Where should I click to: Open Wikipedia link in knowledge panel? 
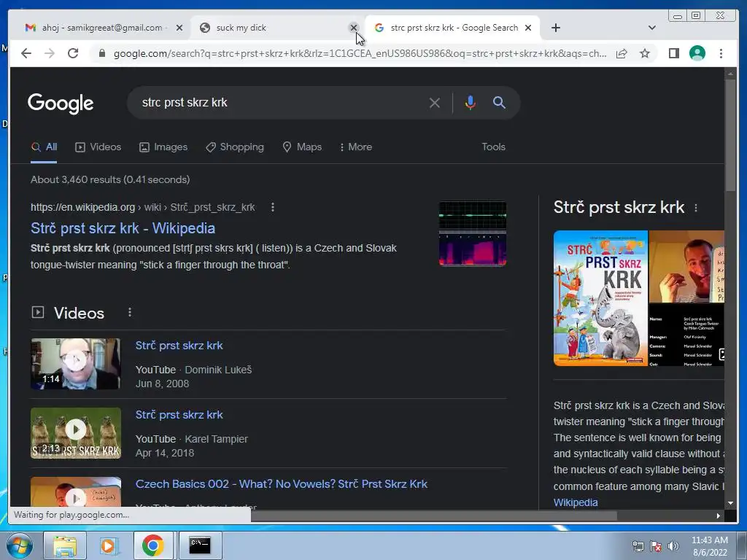576,502
